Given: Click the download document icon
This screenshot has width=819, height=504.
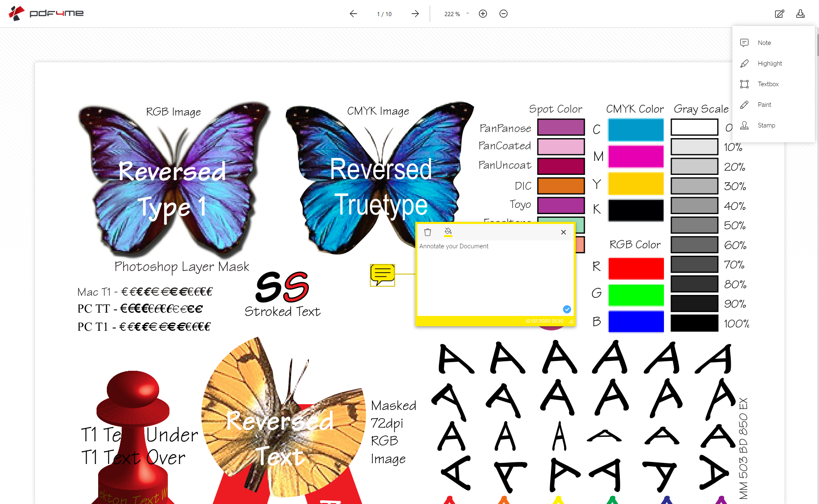Looking at the screenshot, I should pos(800,14).
